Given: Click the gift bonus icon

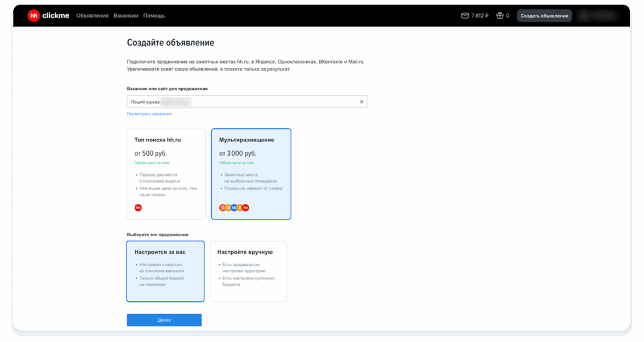Looking at the screenshot, I should click(x=499, y=16).
